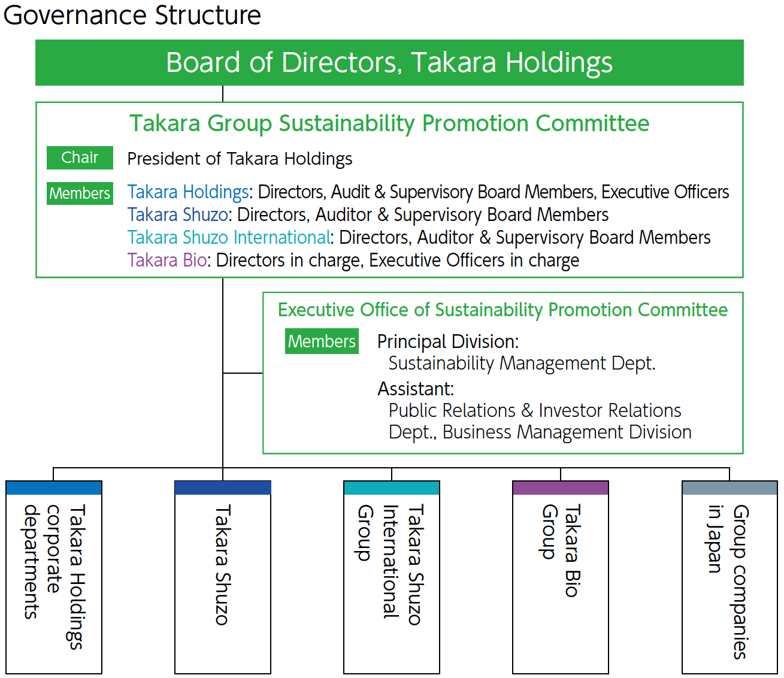Select the 'Assistant:' label
This screenshot has width=784, height=678.
point(416,389)
